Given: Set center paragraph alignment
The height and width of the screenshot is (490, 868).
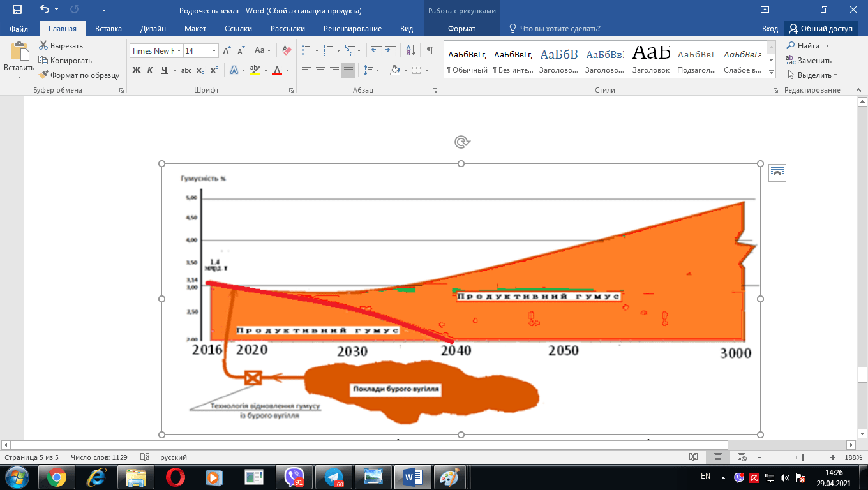Looking at the screenshot, I should (320, 70).
